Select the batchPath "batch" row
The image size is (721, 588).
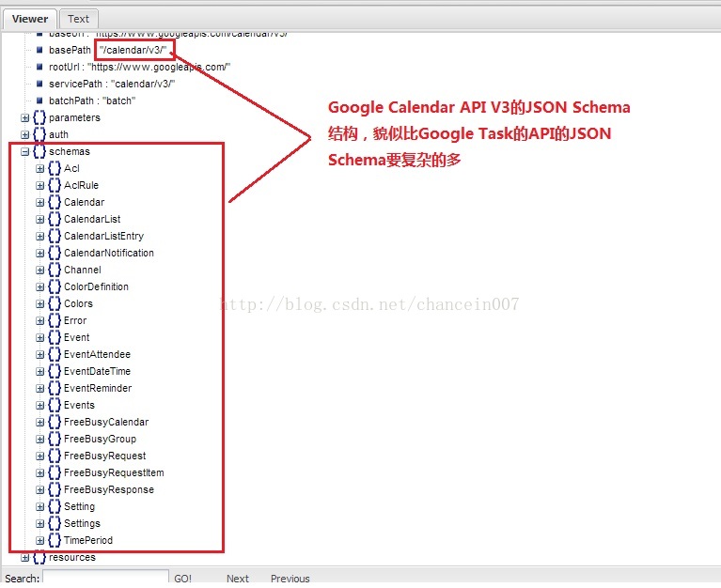92,101
